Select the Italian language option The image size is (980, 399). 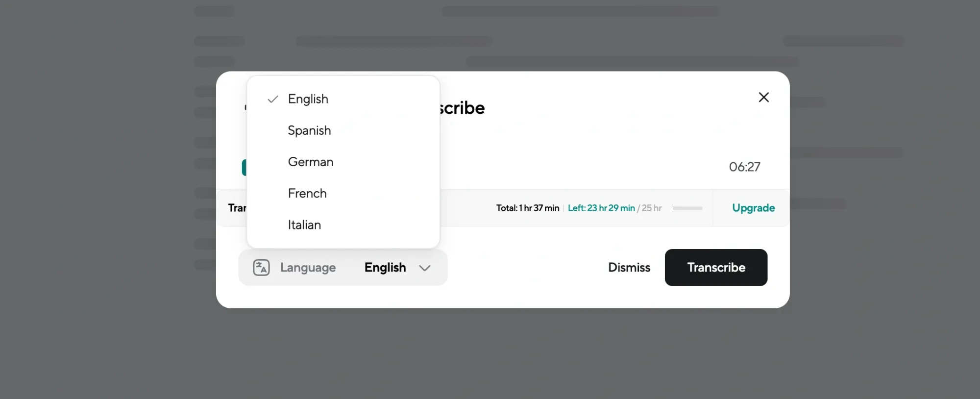tap(304, 224)
